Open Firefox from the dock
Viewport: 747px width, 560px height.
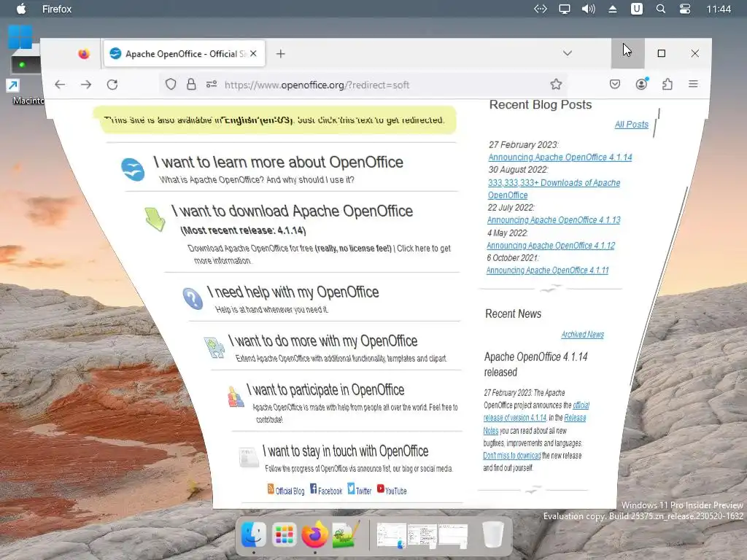[314, 534]
